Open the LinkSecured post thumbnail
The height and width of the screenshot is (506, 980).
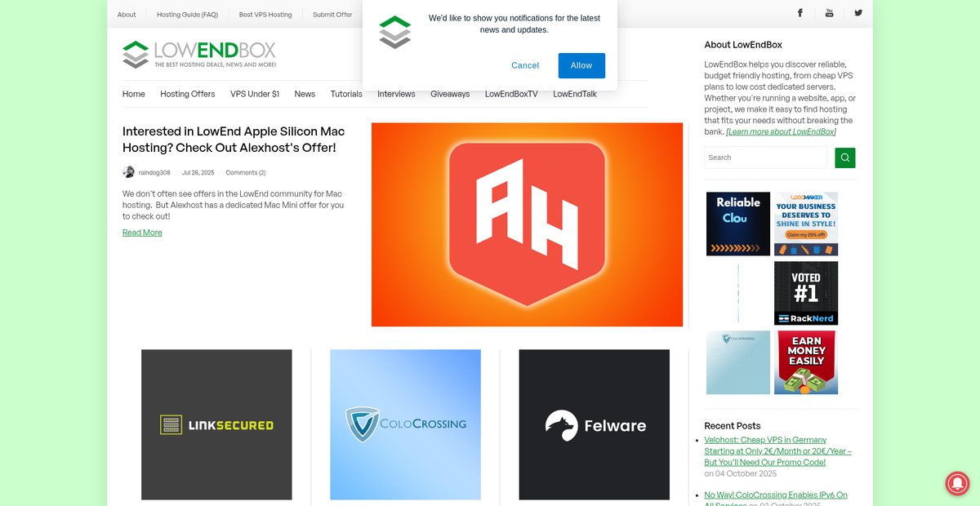pos(216,424)
